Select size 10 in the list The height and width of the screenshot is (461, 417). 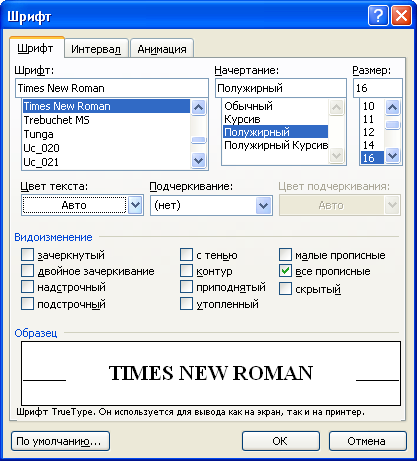coord(372,106)
